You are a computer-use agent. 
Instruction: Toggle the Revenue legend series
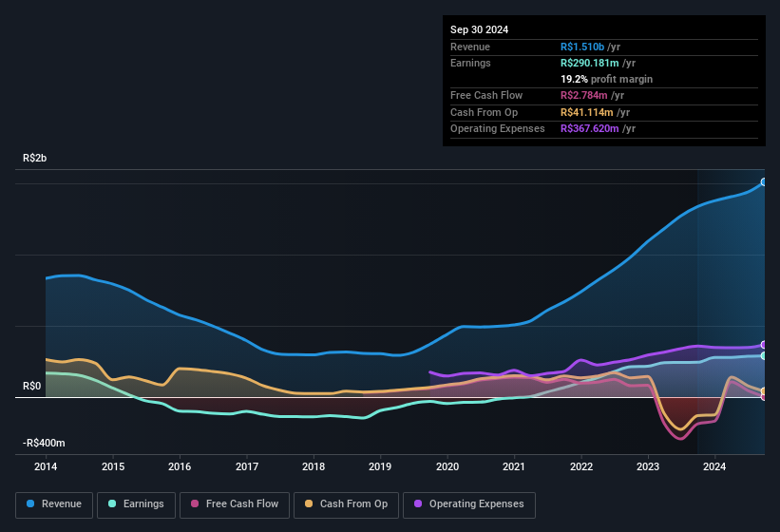point(54,504)
